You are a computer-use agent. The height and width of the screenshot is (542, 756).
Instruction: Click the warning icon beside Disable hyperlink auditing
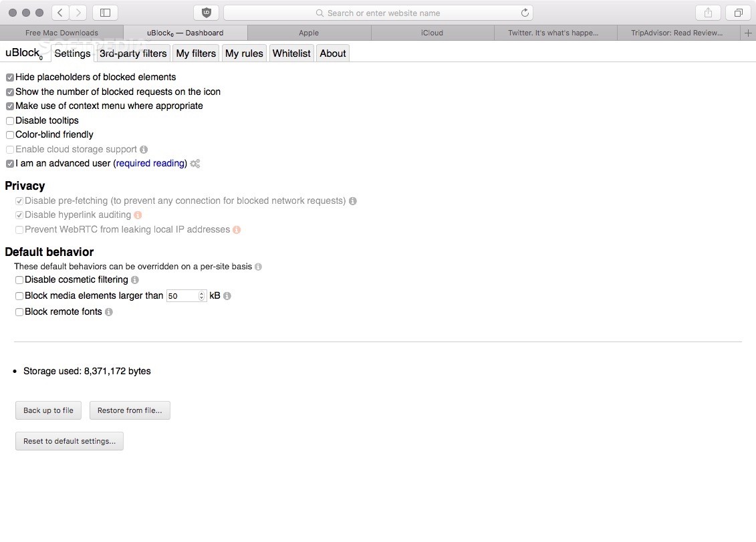tap(138, 215)
